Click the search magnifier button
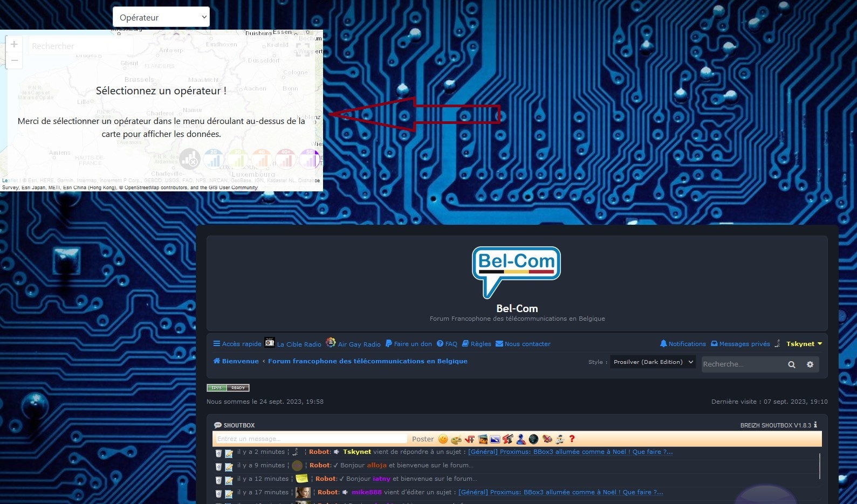 pyautogui.click(x=792, y=364)
